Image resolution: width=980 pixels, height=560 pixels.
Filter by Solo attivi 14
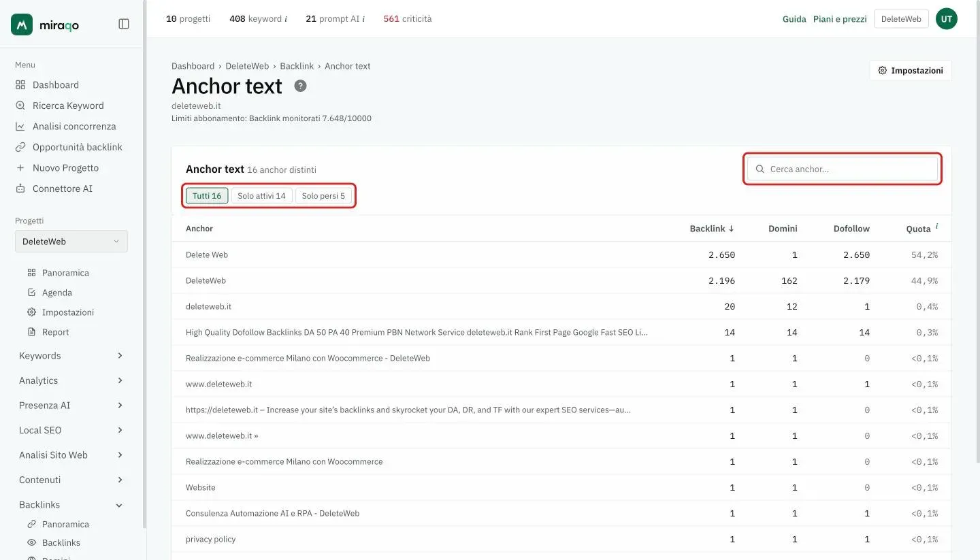(261, 196)
